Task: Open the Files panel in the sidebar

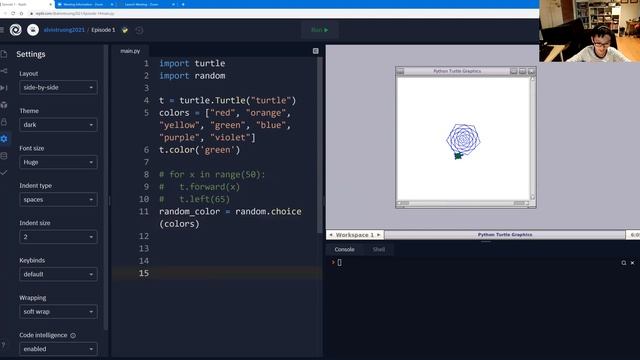Action: coord(4,54)
